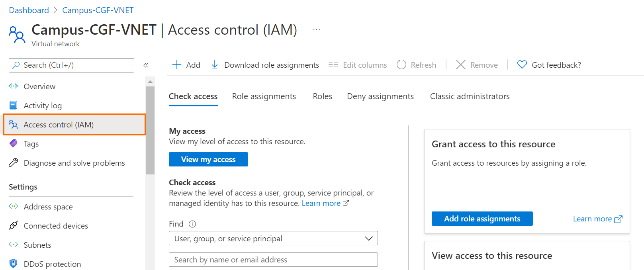Click the sidebar vertical scrollbar thumb
The image size is (644, 270).
click(x=150, y=130)
